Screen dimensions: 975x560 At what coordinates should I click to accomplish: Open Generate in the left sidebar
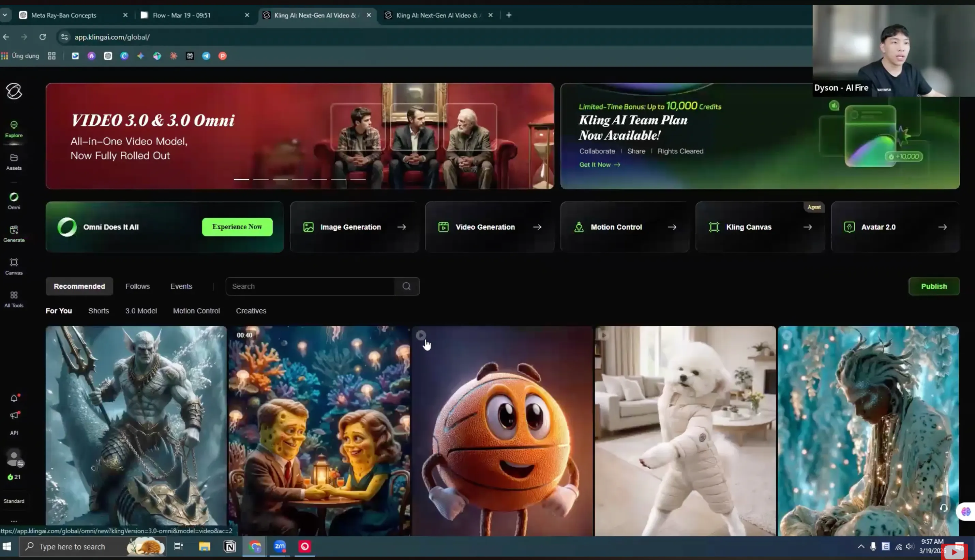[14, 234]
